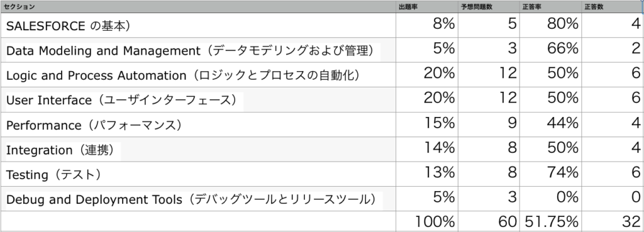Image resolution: width=644 pixels, height=232 pixels.
Task: Click the 44% accuracy cell for Performance
Action: (x=551, y=124)
